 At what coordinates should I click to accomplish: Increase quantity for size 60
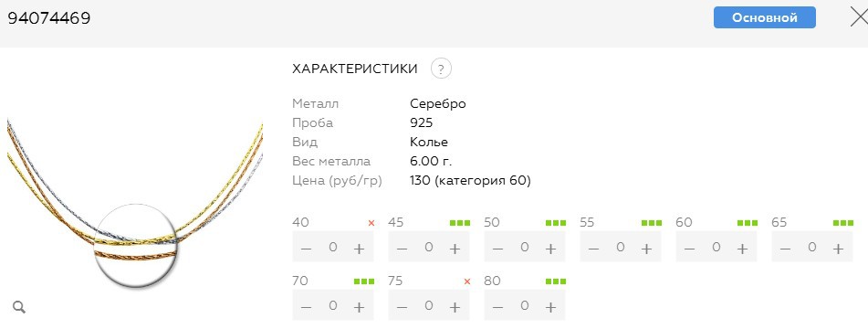[742, 249]
